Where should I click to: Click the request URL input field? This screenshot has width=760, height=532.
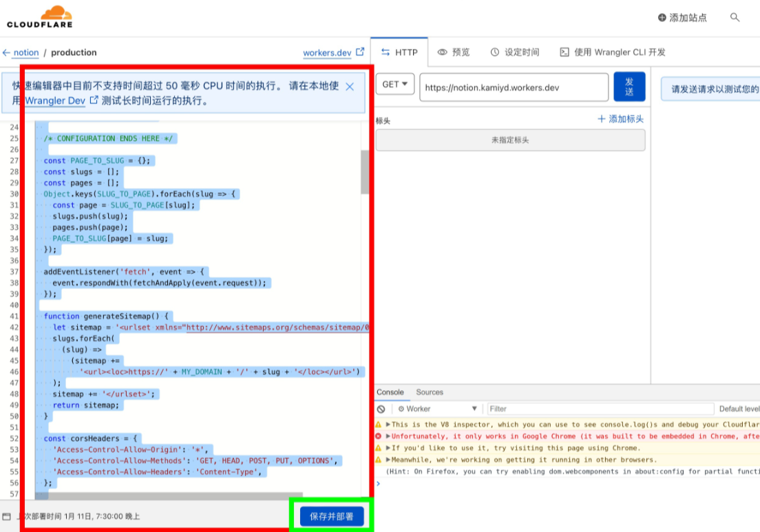click(514, 87)
